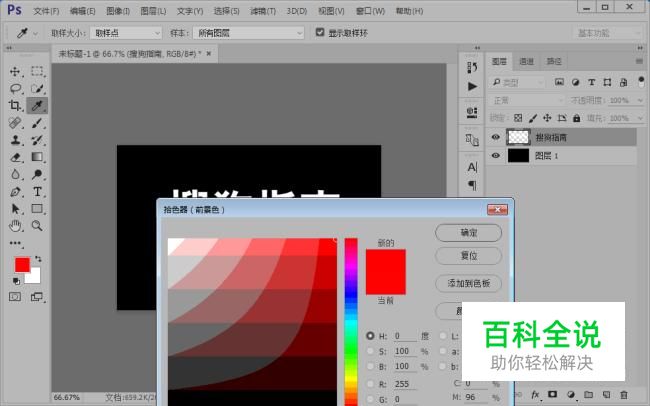Viewport: 650px width, 406px height.
Task: Open the 图像(I) menu
Action: point(118,11)
